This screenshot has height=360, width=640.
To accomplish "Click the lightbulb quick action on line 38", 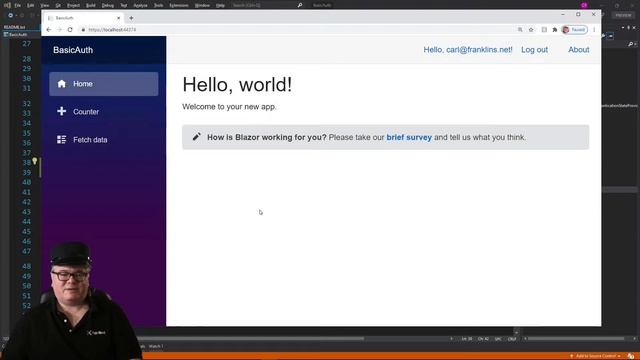I will (35, 161).
